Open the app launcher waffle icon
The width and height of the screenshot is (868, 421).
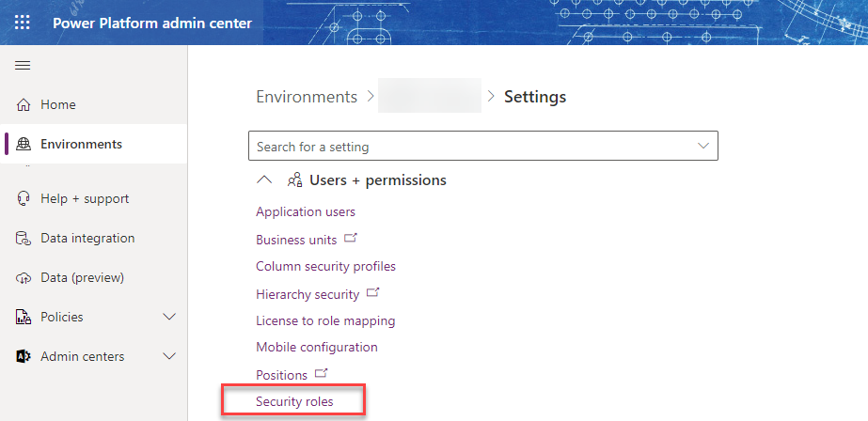[x=23, y=23]
